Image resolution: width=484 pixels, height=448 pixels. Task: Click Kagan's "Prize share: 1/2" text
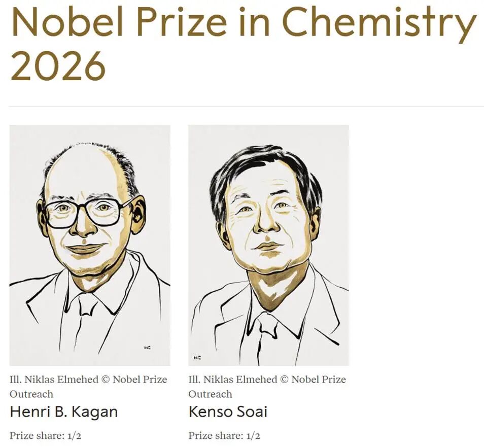[45, 436]
